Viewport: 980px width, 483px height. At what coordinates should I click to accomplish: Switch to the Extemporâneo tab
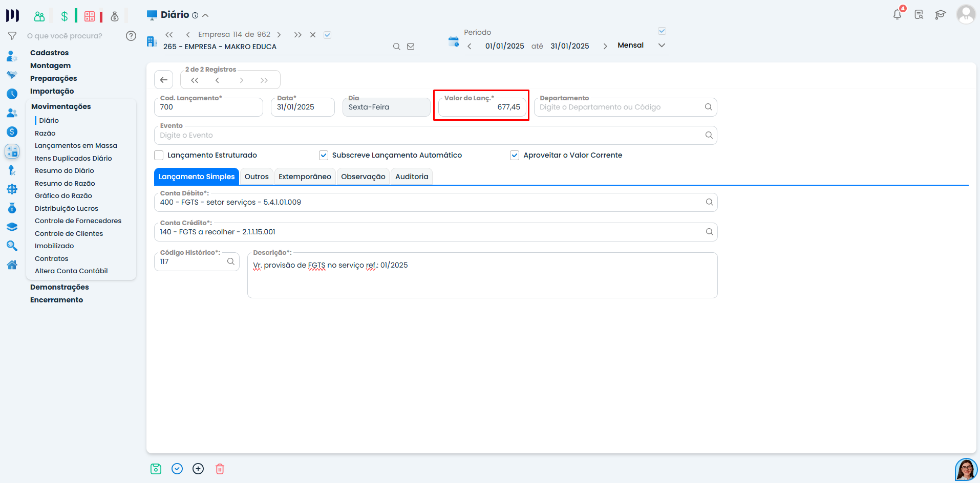tap(305, 177)
